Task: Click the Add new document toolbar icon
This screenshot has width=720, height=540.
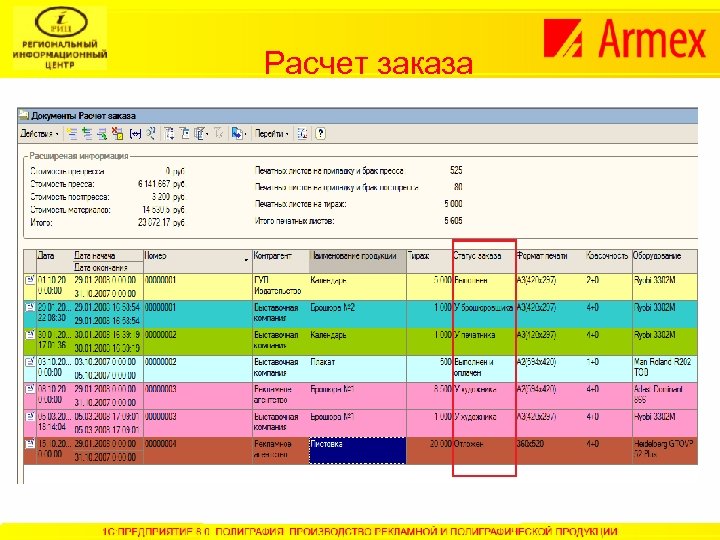Action: pos(72,134)
